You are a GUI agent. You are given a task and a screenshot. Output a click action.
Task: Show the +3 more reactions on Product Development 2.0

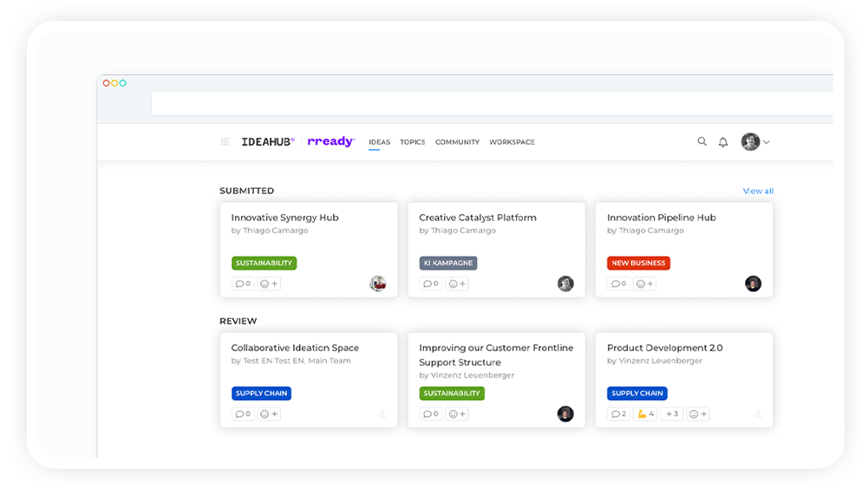671,413
